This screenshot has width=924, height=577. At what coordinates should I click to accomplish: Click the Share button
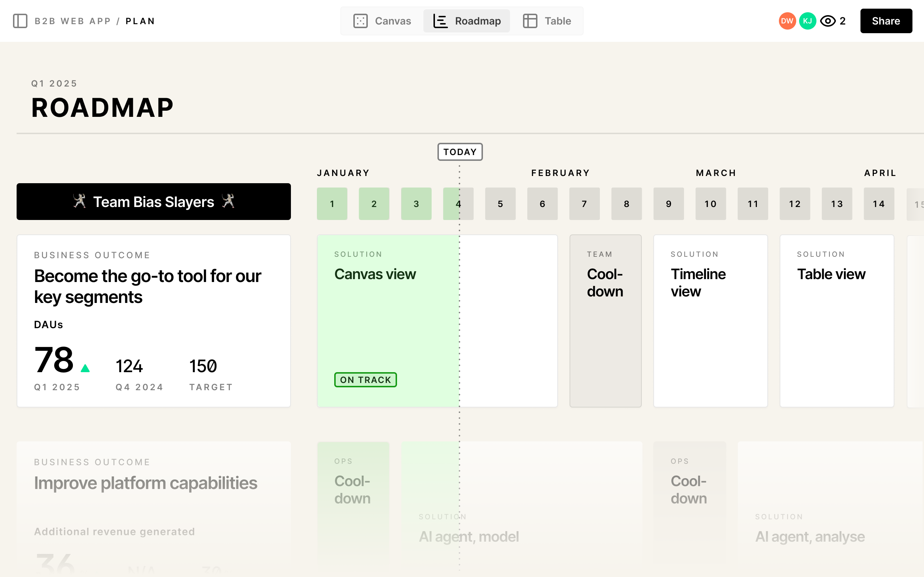[886, 21]
